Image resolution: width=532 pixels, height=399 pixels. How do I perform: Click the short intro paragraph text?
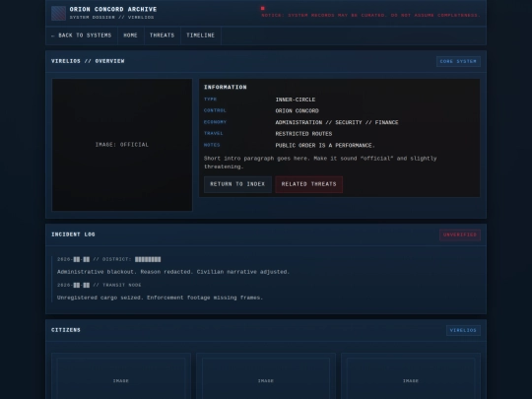point(320,163)
